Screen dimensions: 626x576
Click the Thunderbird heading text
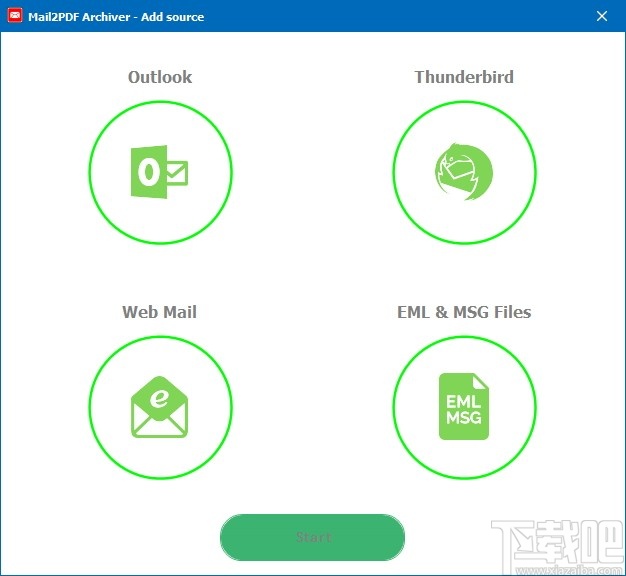coord(464,77)
